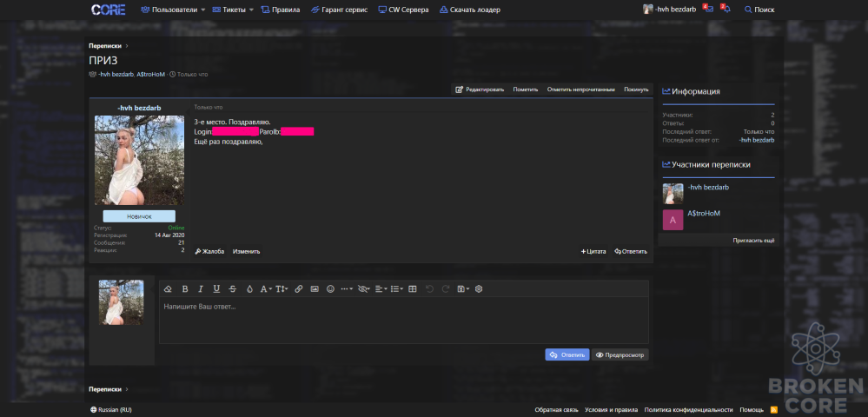Image resolution: width=868 pixels, height=417 pixels.
Task: Open the envelope messages inbox icon
Action: (709, 10)
